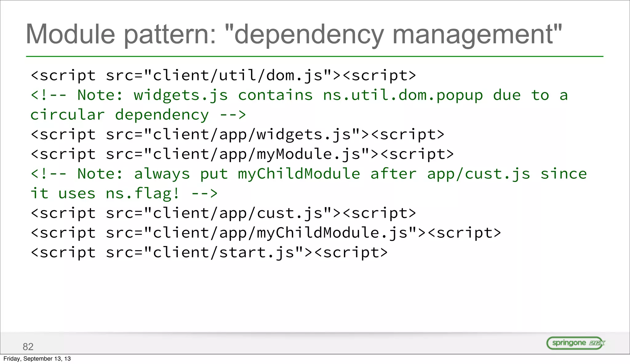Click the comment 'Note: always put myChildModule after'
The image size is (630, 364).
click(309, 174)
